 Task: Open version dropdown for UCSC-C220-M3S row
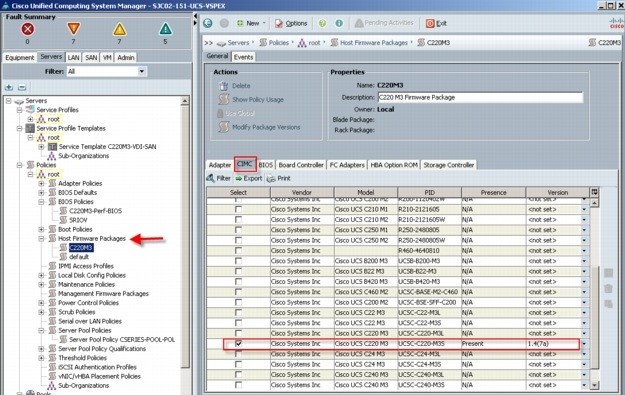pos(584,343)
